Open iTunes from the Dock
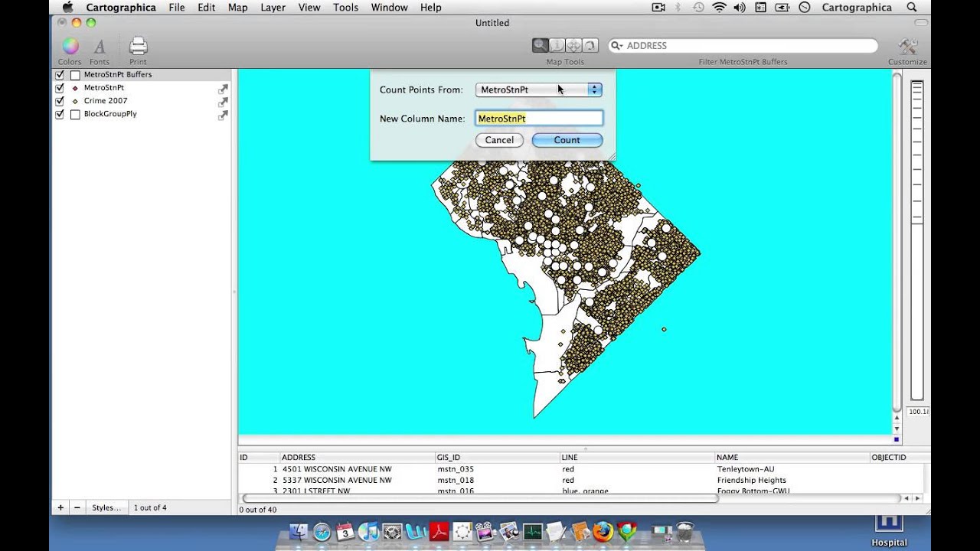The height and width of the screenshot is (551, 980). click(368, 531)
